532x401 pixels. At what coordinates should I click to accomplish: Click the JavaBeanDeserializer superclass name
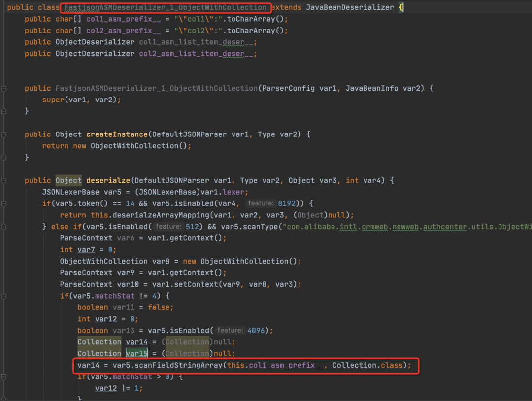pyautogui.click(x=350, y=7)
